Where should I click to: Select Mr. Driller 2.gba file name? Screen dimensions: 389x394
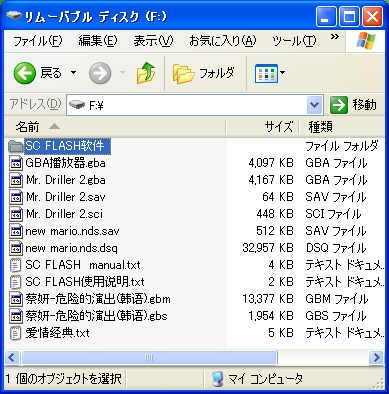66,180
